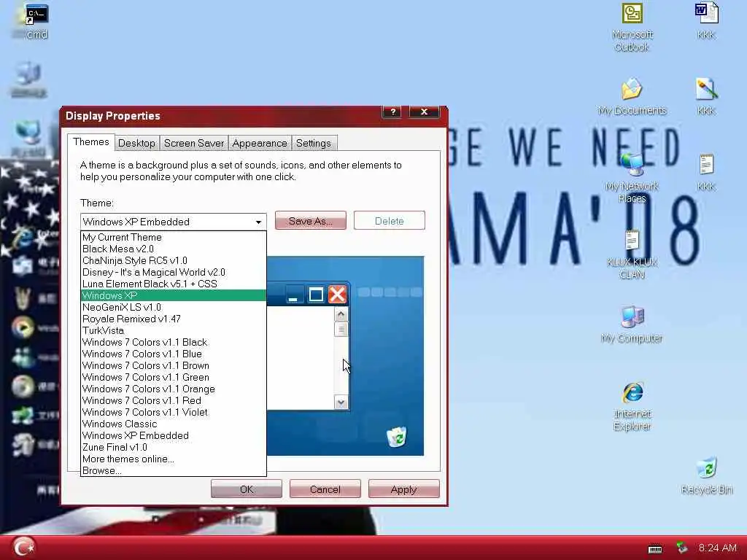Click the recycle bin in theme preview

click(396, 437)
